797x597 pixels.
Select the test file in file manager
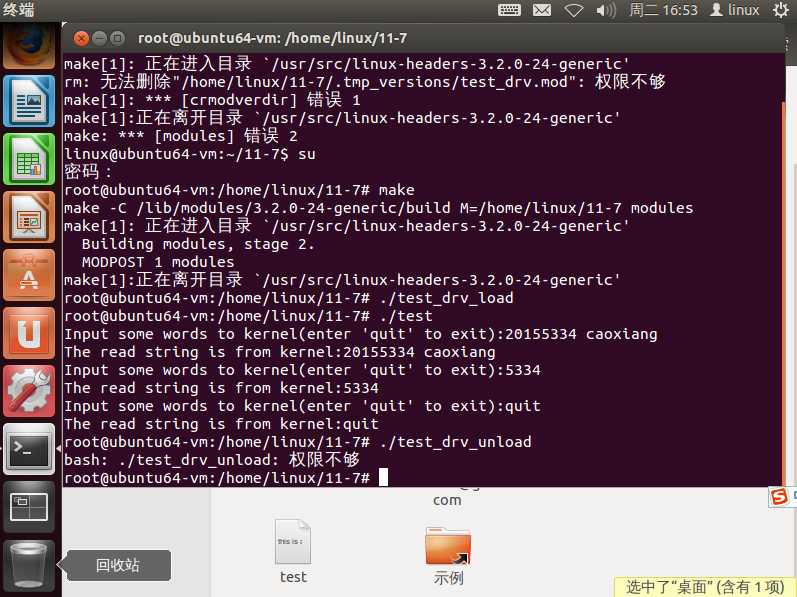click(x=293, y=551)
